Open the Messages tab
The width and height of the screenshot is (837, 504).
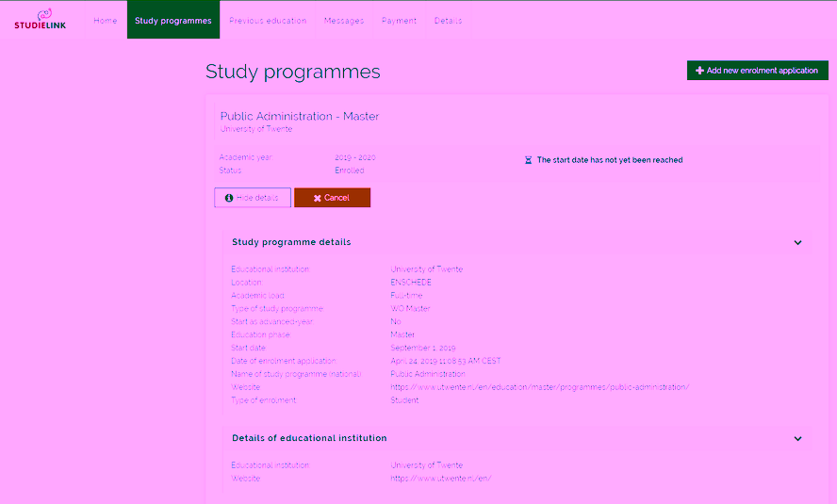pos(344,21)
